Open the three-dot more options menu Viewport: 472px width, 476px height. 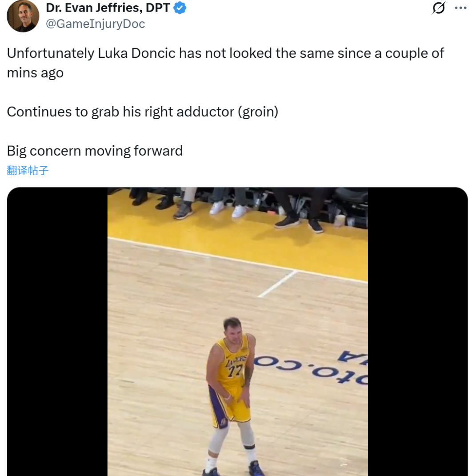click(x=460, y=8)
